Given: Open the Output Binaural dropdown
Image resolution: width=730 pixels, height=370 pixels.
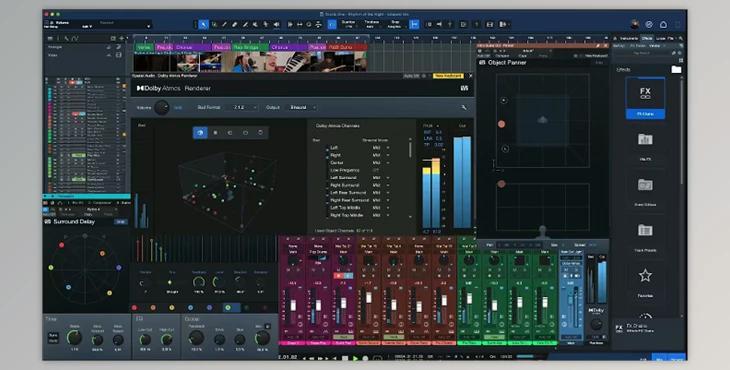Looking at the screenshot, I should click(302, 108).
